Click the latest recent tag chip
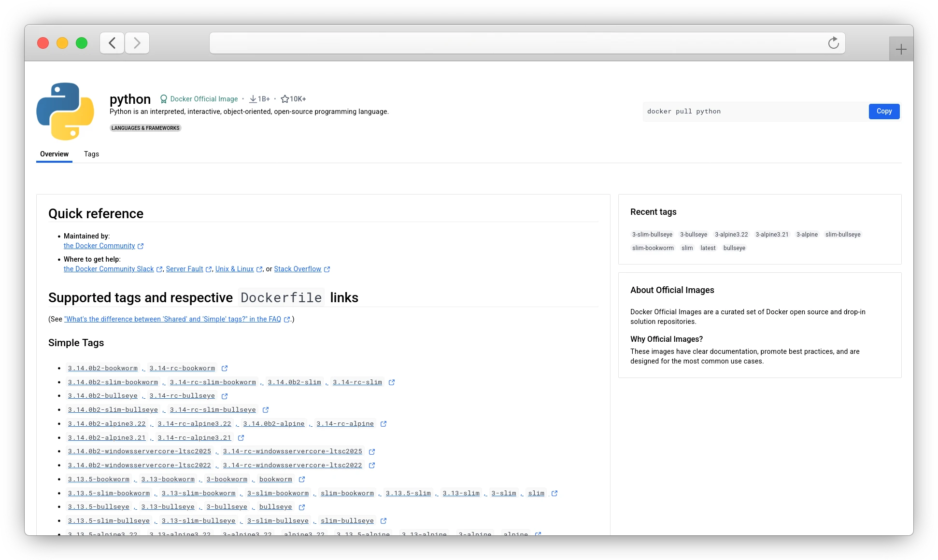The height and width of the screenshot is (560, 938). click(x=708, y=248)
